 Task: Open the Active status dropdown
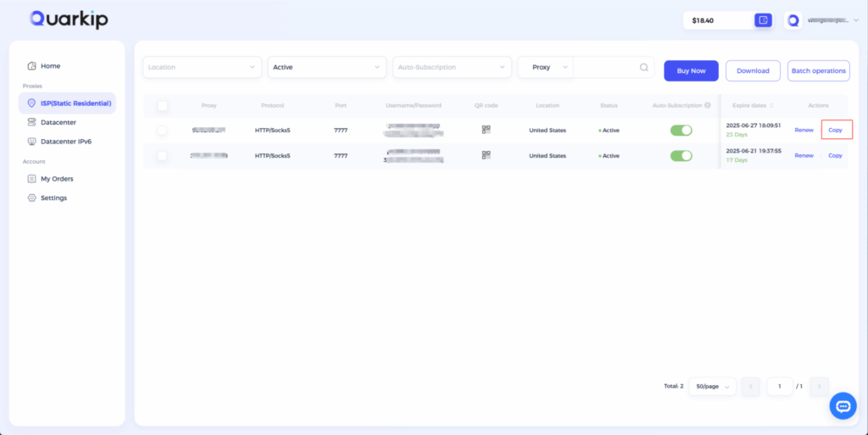tap(327, 67)
